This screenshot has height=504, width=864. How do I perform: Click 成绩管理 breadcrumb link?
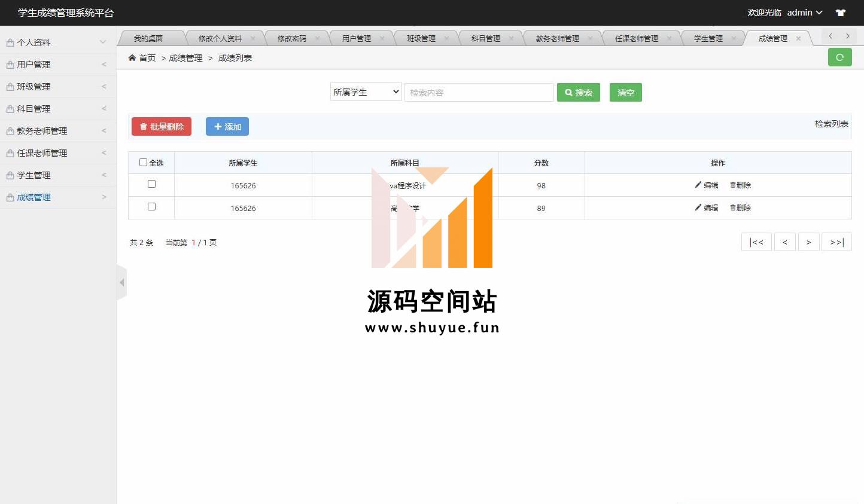(x=185, y=58)
